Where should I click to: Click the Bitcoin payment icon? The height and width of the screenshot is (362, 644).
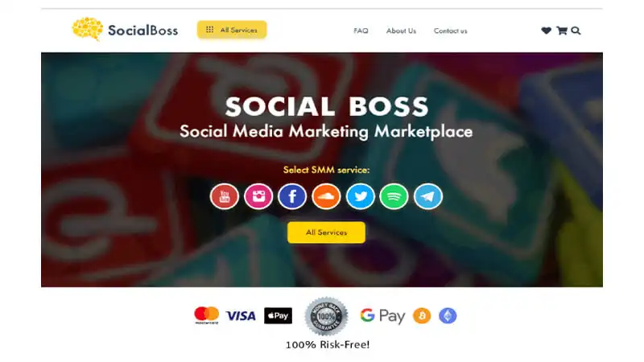[422, 315]
